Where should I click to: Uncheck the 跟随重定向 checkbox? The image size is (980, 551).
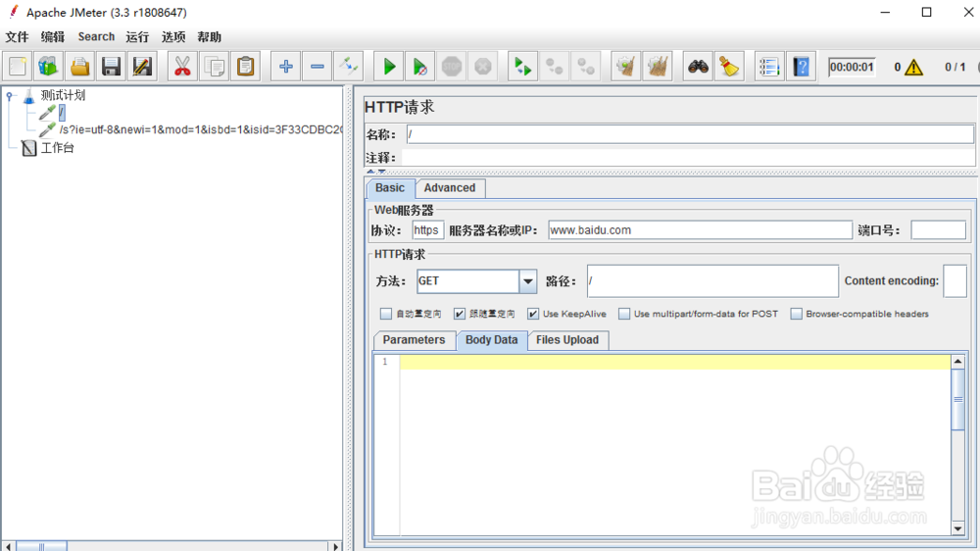460,314
